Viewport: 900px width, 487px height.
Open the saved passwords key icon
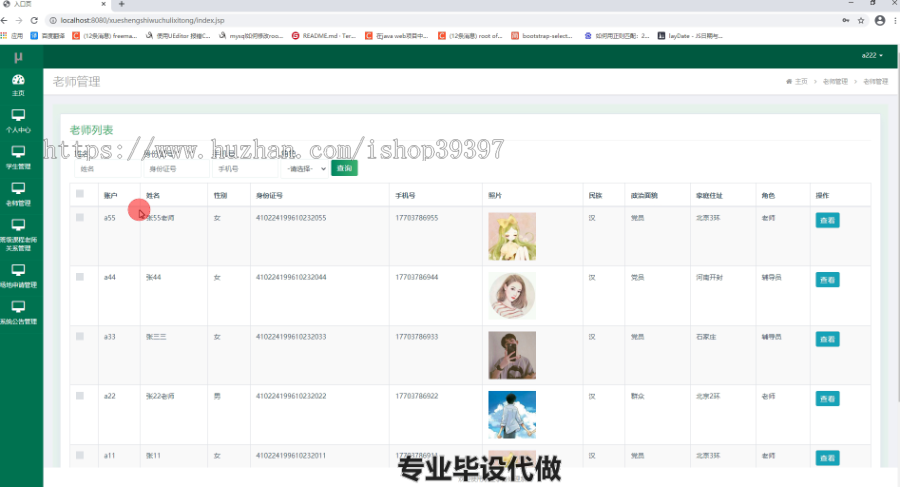coord(845,20)
